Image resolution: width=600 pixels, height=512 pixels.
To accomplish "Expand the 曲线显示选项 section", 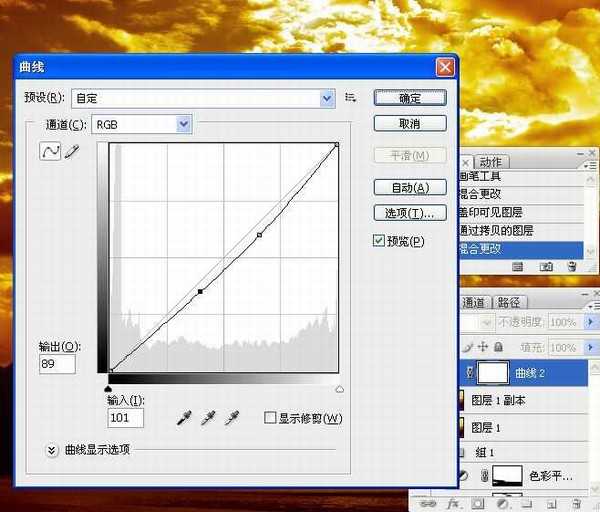I will coord(52,450).
